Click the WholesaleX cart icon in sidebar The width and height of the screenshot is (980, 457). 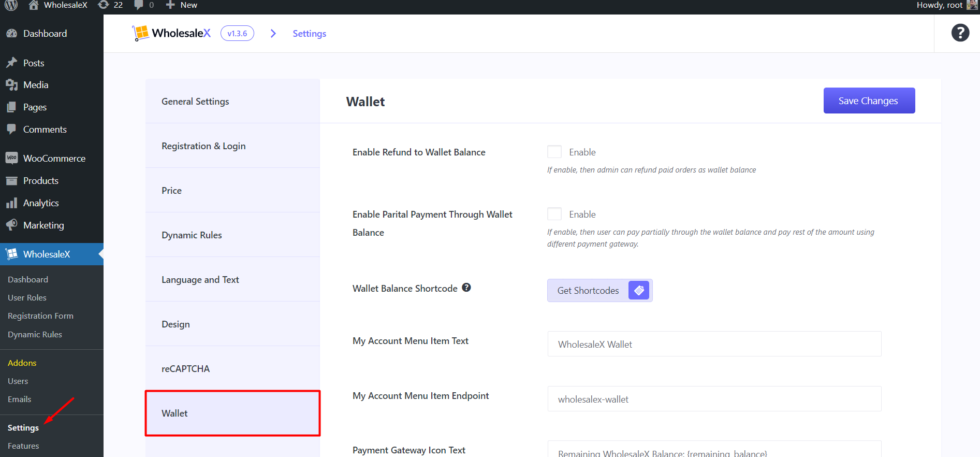[12, 254]
